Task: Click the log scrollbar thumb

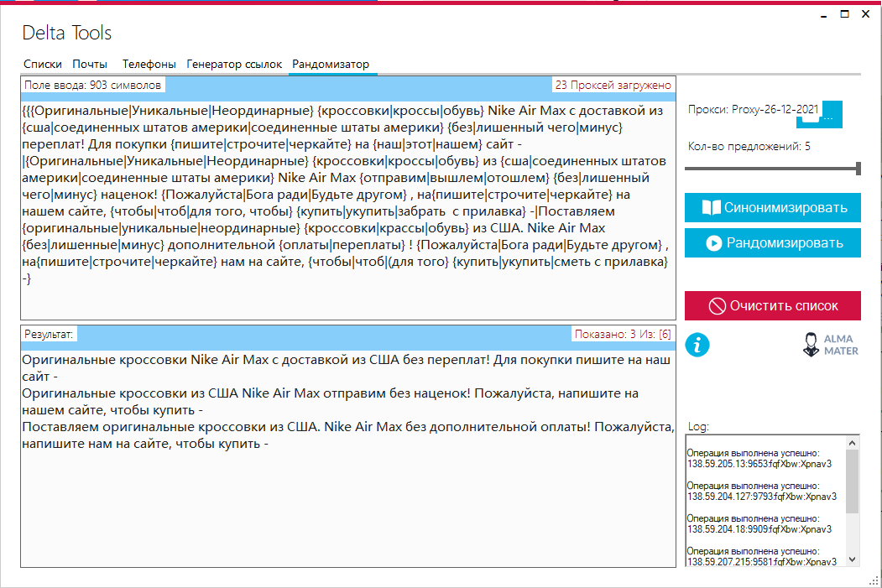Action: coord(852,481)
